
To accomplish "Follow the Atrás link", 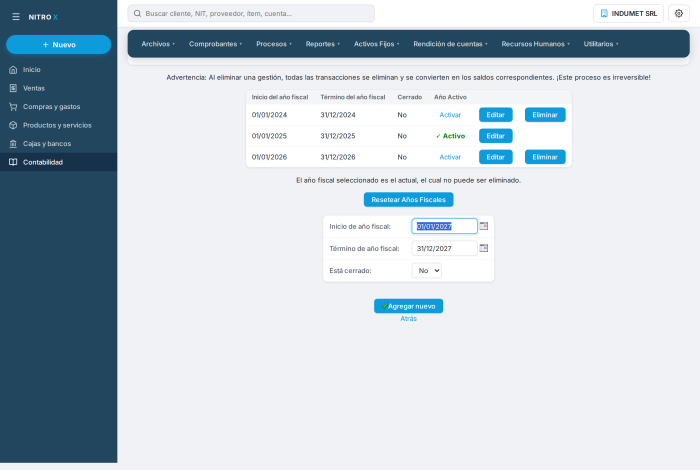I will (408, 319).
